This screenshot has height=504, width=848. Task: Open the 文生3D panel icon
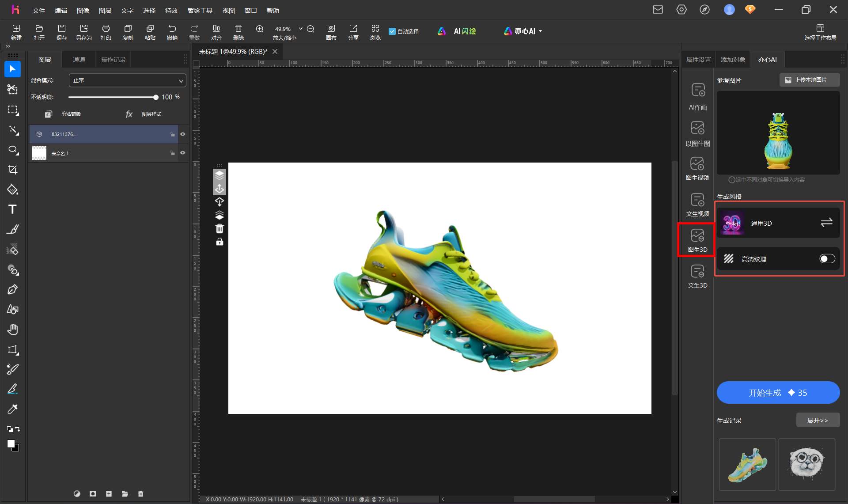[698, 276]
